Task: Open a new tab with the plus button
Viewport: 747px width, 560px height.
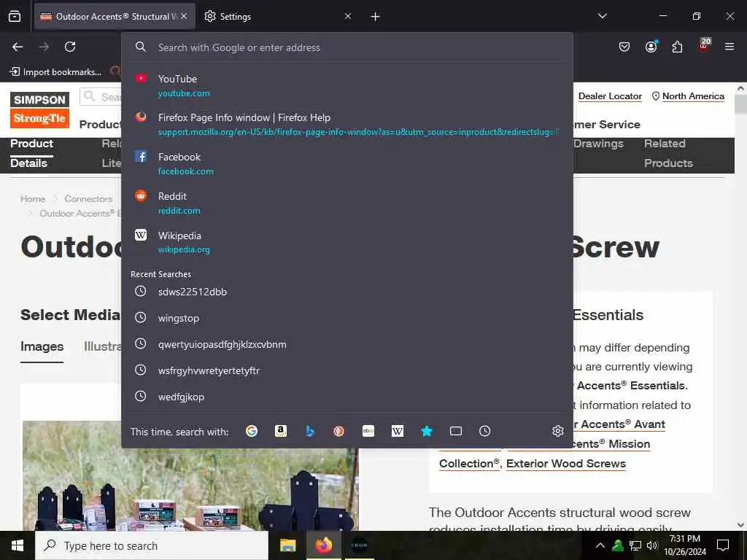Action: pyautogui.click(x=376, y=17)
